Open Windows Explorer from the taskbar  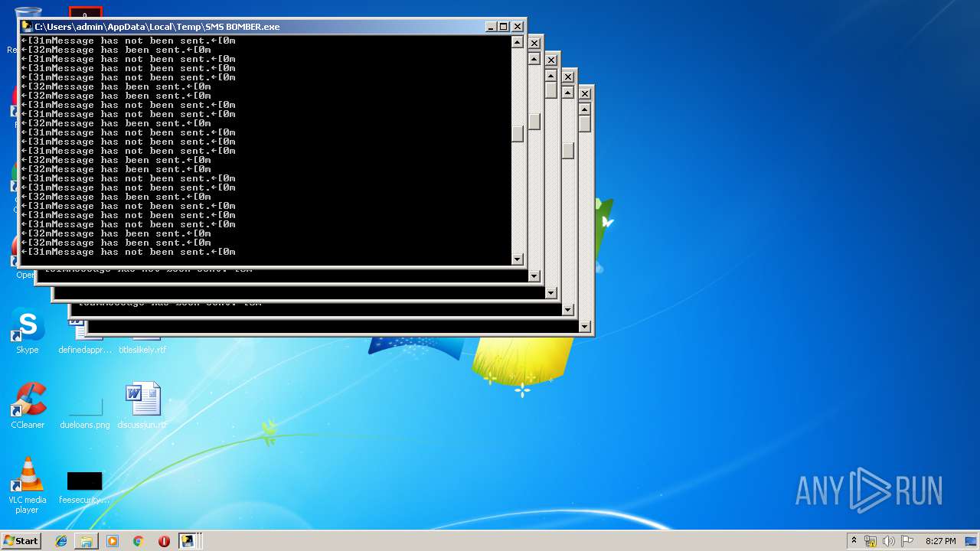[87, 541]
